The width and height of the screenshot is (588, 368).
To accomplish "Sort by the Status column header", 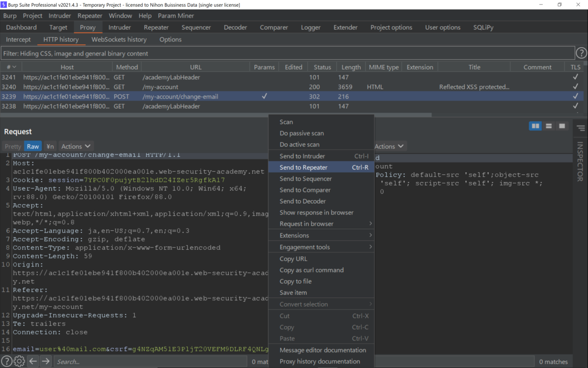I will [322, 67].
